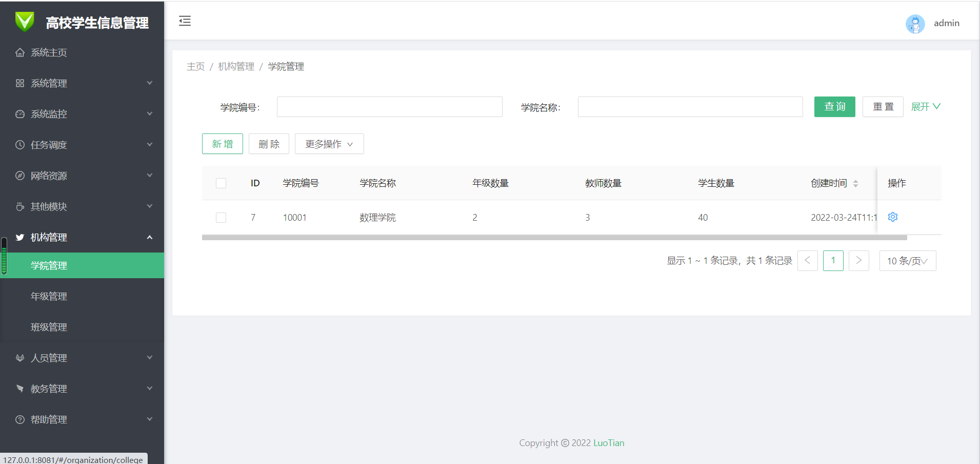Viewport: 980px width, 464px height.
Task: Click the 学院编号 column header
Action: pyautogui.click(x=301, y=183)
